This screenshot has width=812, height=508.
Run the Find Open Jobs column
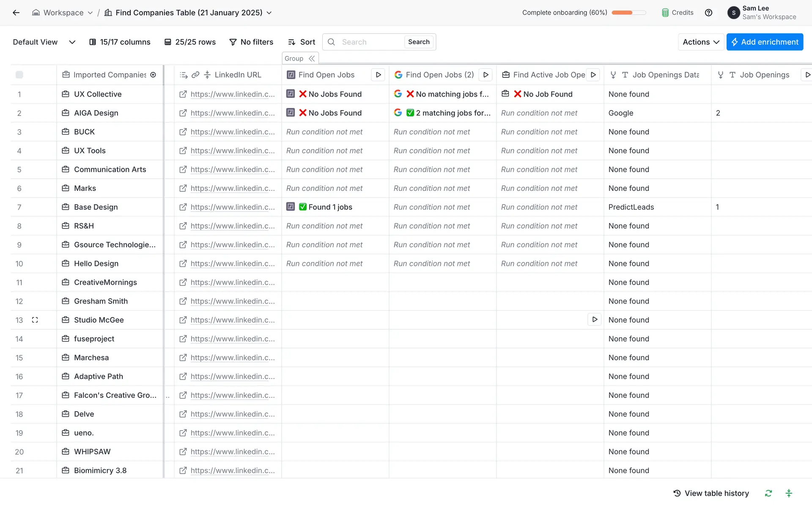click(x=378, y=75)
